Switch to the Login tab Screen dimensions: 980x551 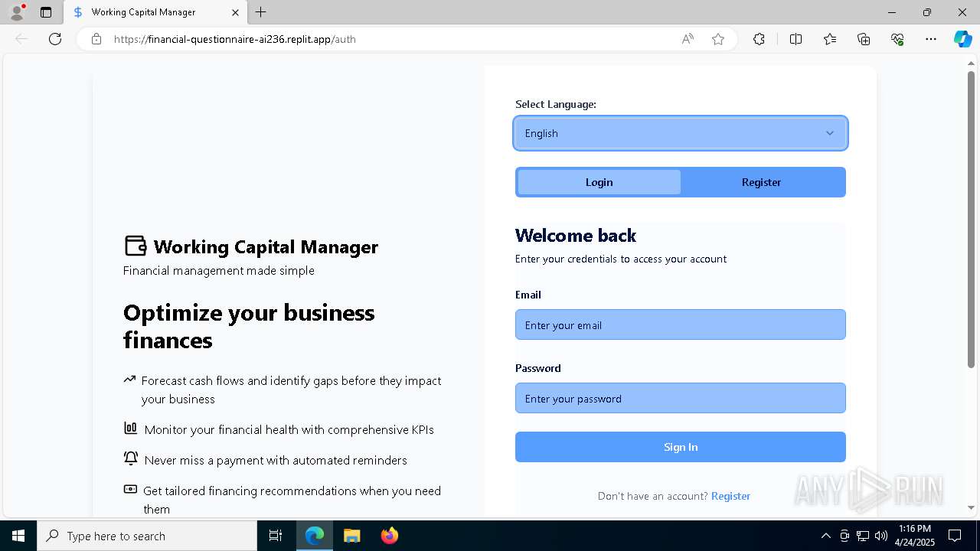599,182
